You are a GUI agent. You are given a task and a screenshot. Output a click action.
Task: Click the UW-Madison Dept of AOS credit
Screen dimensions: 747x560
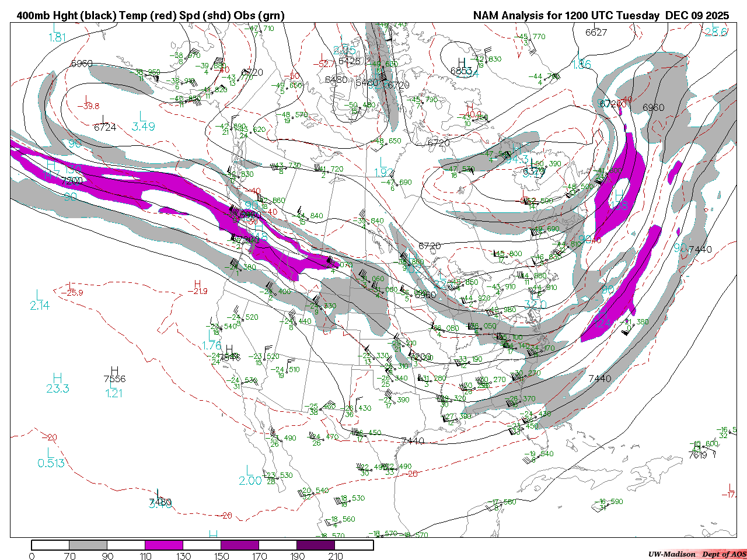tap(697, 554)
